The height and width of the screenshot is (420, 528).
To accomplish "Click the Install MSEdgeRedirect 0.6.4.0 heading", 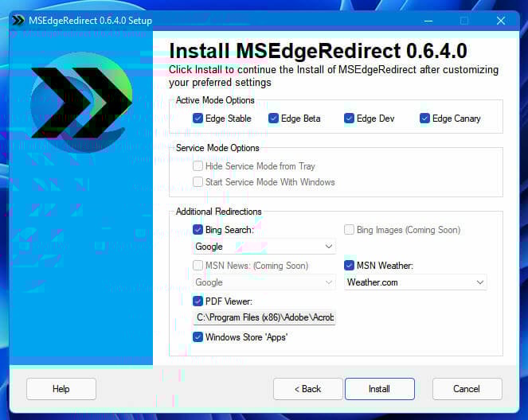I will 318,51.
